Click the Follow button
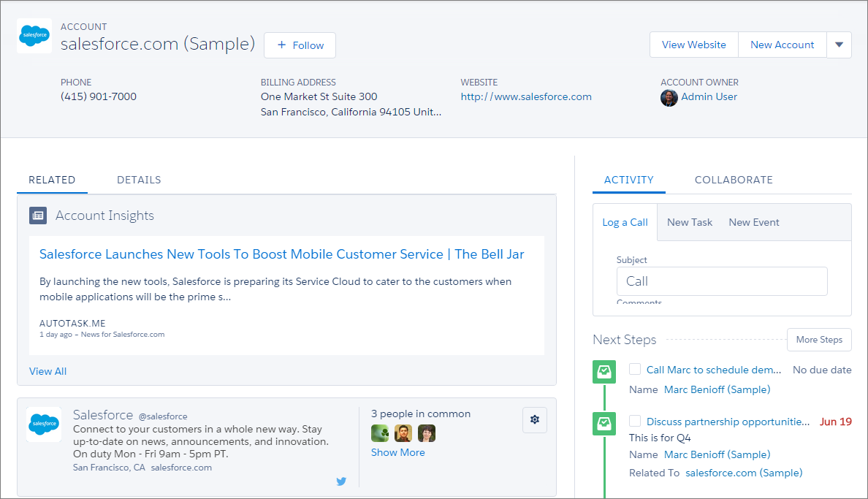868x499 pixels. tap(300, 45)
